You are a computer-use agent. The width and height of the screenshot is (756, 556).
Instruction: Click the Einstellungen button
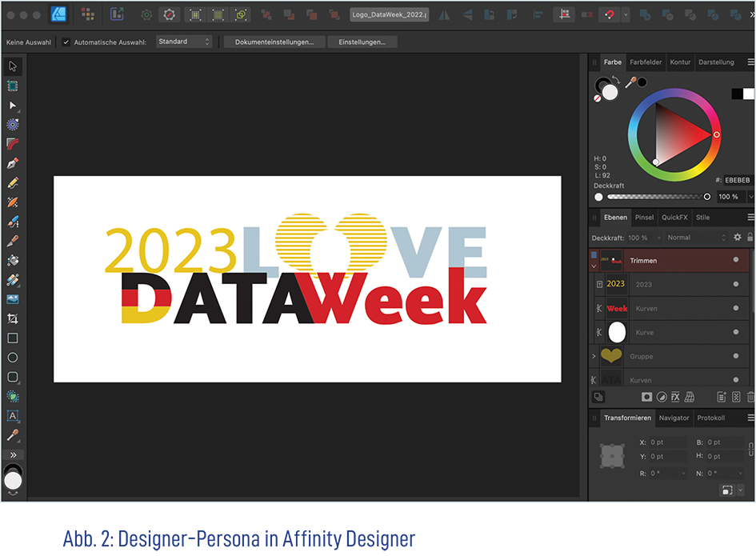coord(362,42)
